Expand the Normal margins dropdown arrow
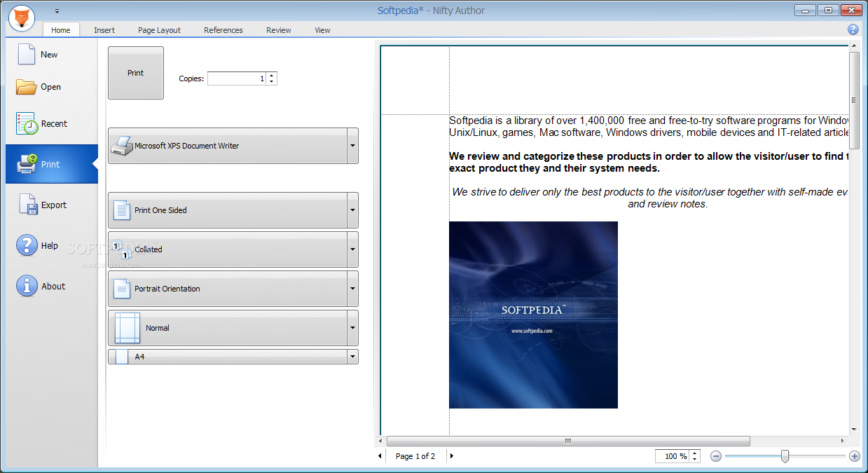 352,328
